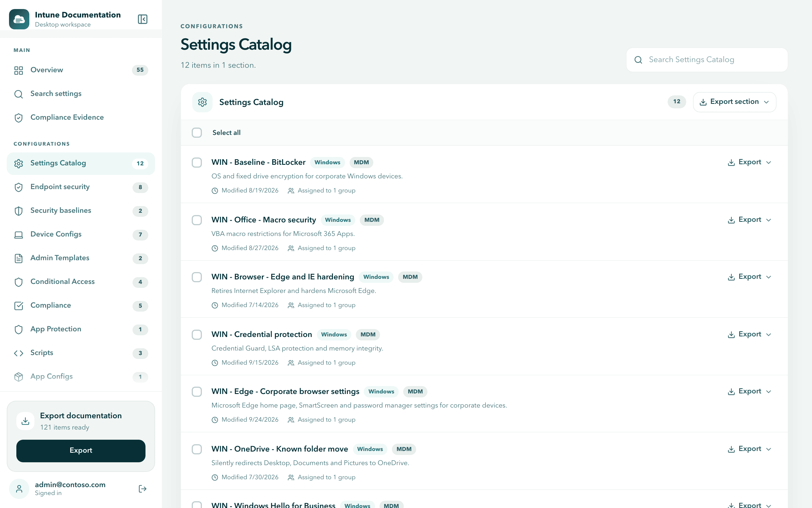The image size is (812, 508).
Task: Check the WIN - Credential protection checkbox
Action: pyautogui.click(x=197, y=335)
